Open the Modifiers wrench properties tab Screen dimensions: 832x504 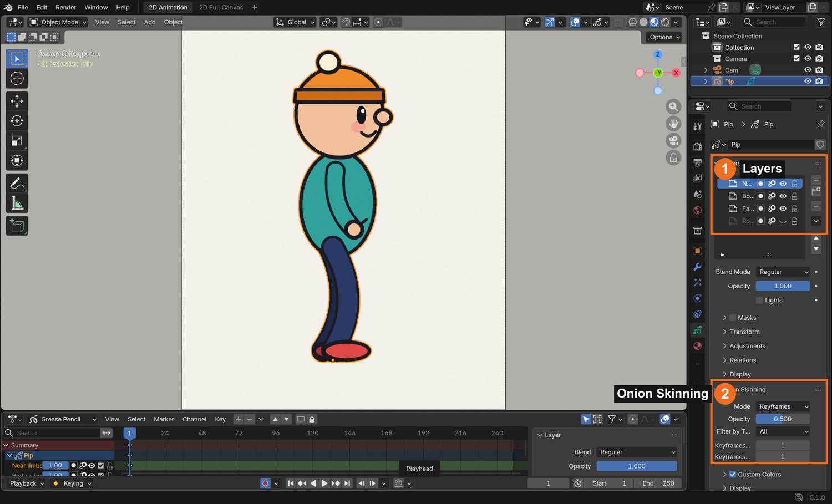698,267
